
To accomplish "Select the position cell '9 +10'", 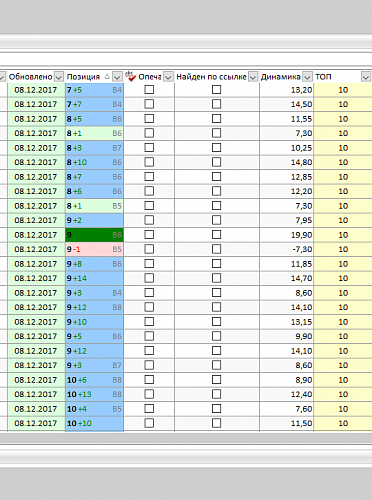I will 94,322.
